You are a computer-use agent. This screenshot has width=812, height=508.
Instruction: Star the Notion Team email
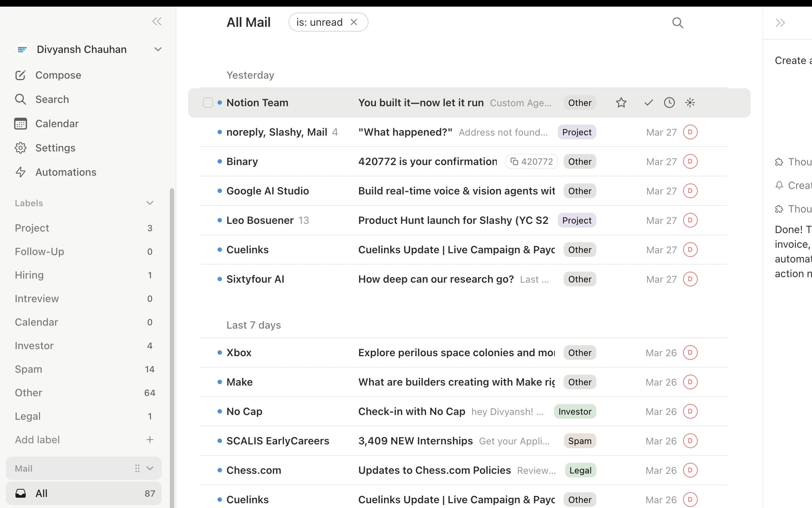(621, 103)
